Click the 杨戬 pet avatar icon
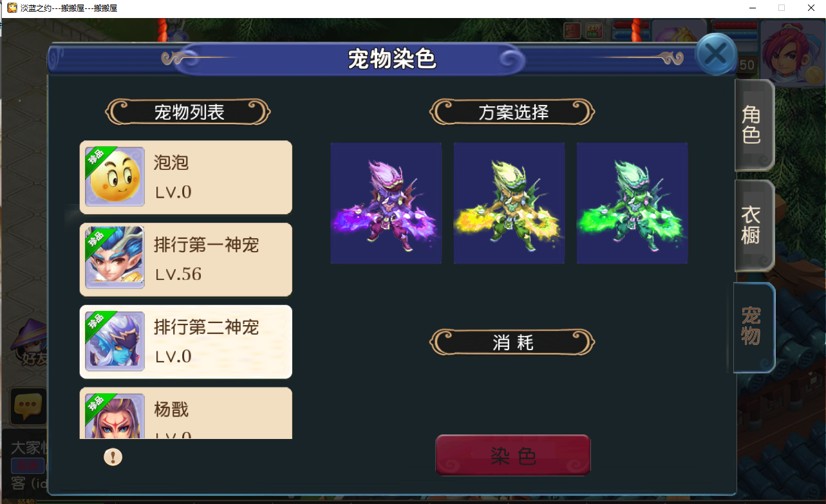Screen dimensions: 826x504 point(115,416)
